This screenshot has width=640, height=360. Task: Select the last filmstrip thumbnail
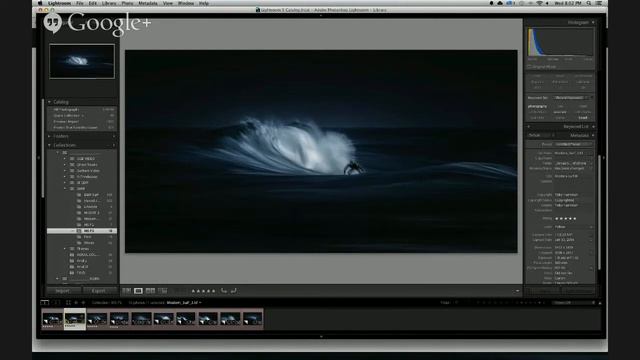click(x=253, y=319)
